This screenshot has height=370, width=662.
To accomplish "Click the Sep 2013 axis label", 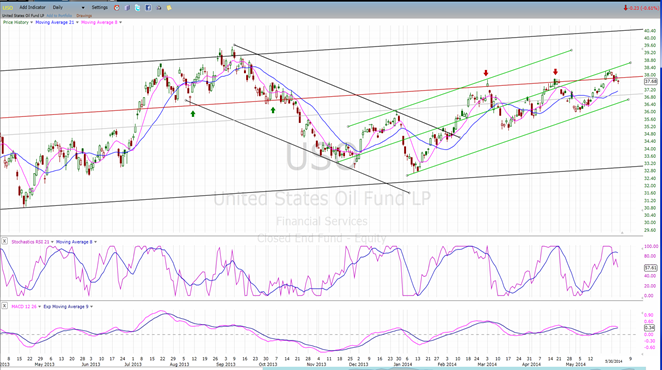I will pyautogui.click(x=225, y=365).
